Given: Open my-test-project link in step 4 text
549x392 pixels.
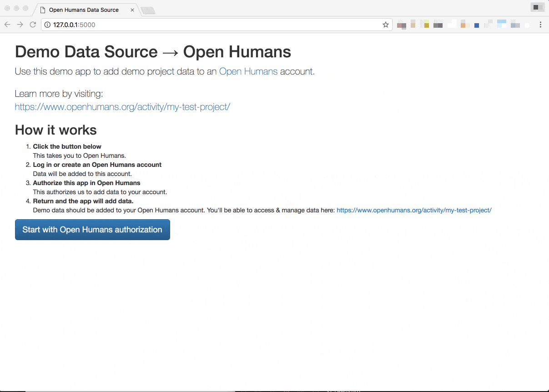Looking at the screenshot, I should click(x=414, y=210).
